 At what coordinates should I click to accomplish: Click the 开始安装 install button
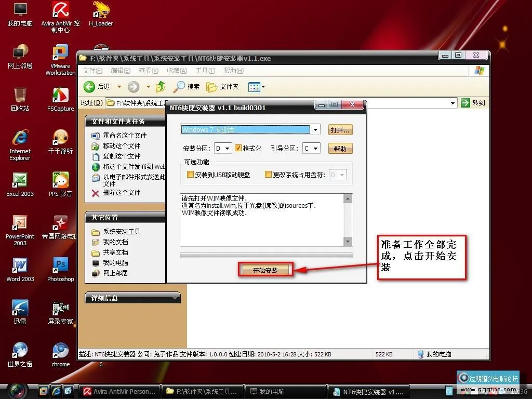[x=265, y=270]
